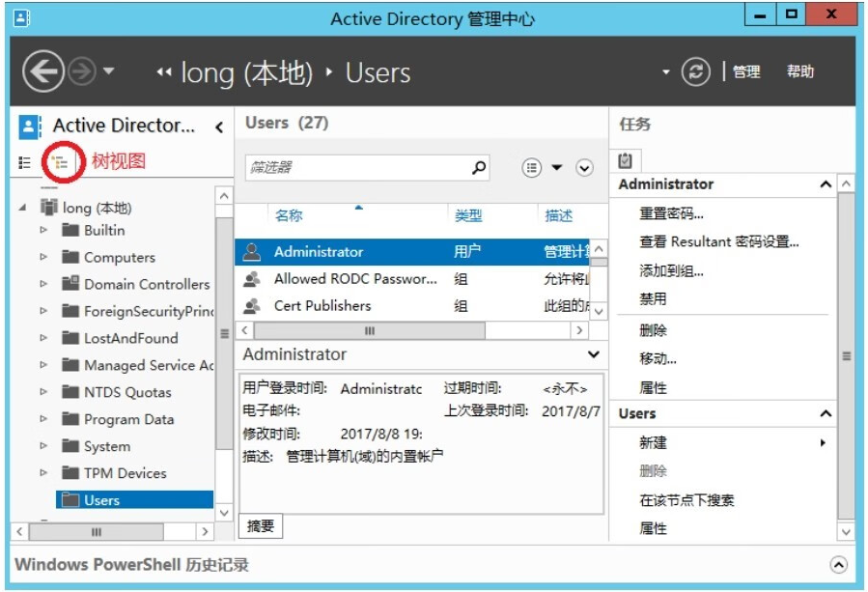Select Cert Publishers group row
This screenshot has height=592, width=868.
click(412, 306)
